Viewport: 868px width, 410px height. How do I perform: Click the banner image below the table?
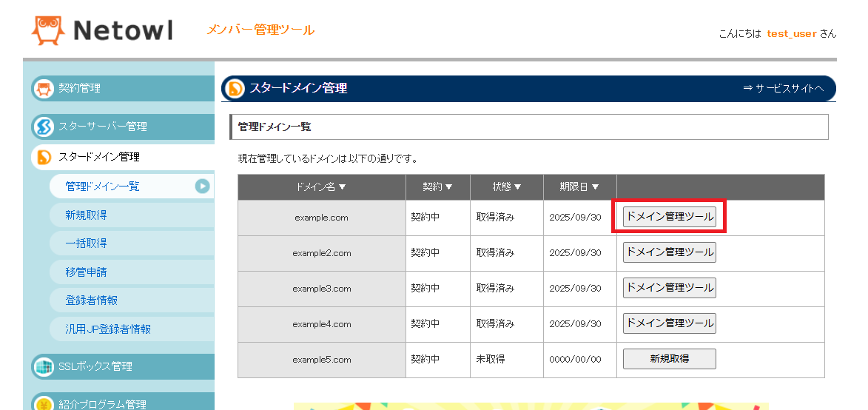[x=531, y=406]
